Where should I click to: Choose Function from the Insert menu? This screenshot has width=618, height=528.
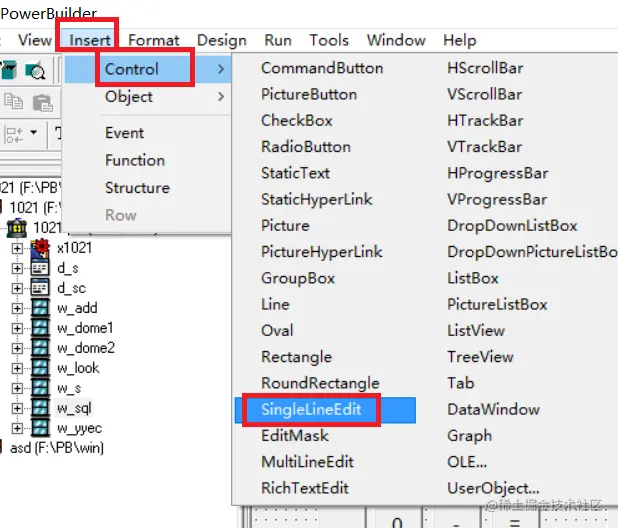pyautogui.click(x=135, y=160)
